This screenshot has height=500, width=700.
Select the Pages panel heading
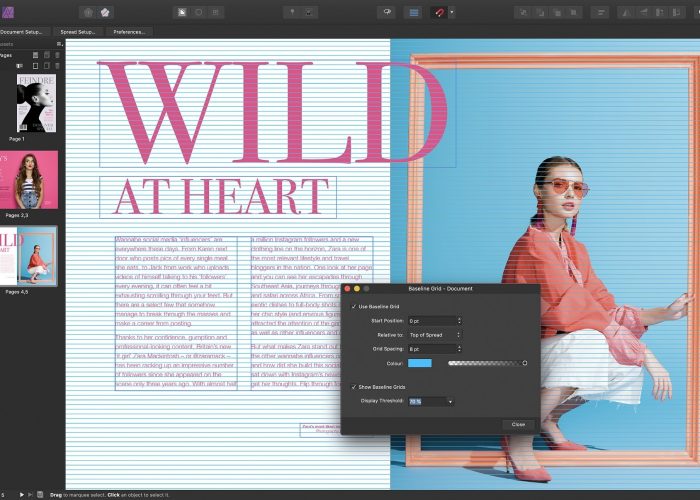point(6,55)
